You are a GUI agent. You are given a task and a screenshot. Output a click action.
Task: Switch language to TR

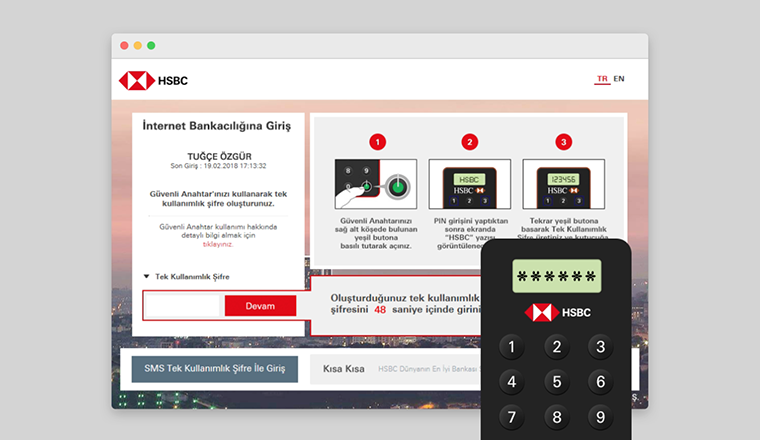[x=602, y=79]
